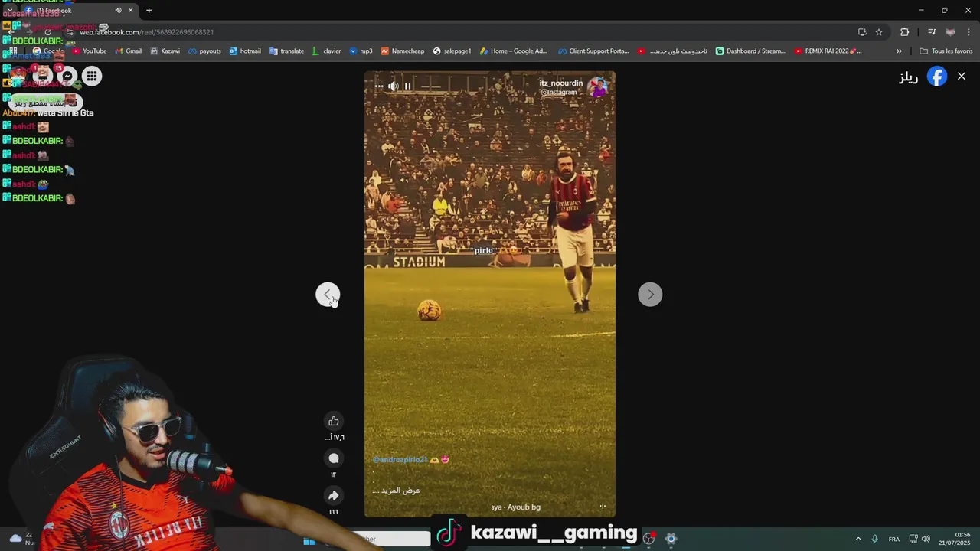The image size is (980, 551).
Task: Open the network status tray icon
Action: (913, 539)
